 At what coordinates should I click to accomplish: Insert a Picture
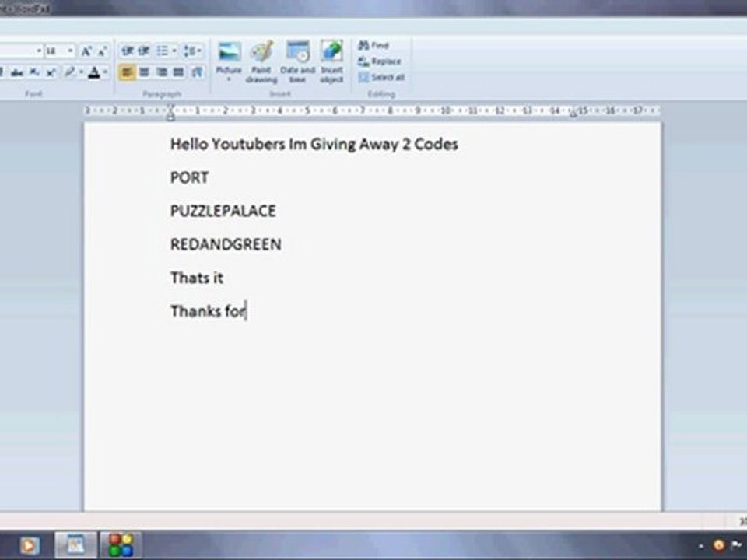click(229, 57)
